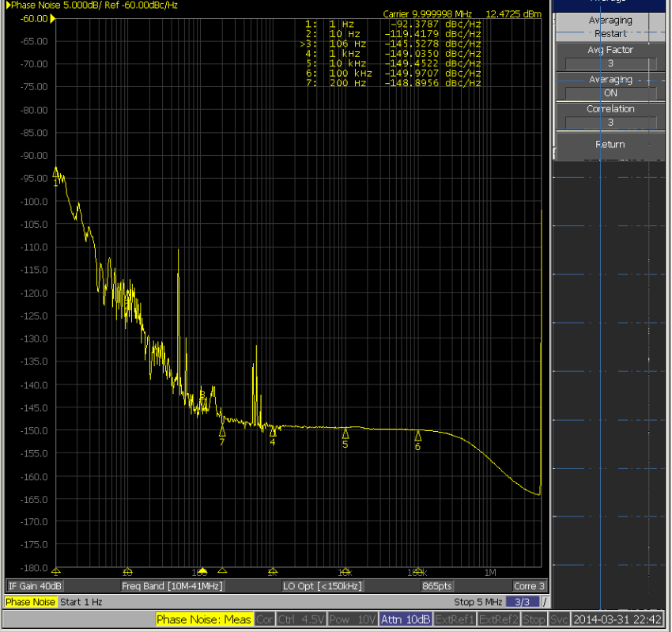This screenshot has width=672, height=632.
Task: Click the slash indicator next to 3/3
Action: pyautogui.click(x=545, y=602)
